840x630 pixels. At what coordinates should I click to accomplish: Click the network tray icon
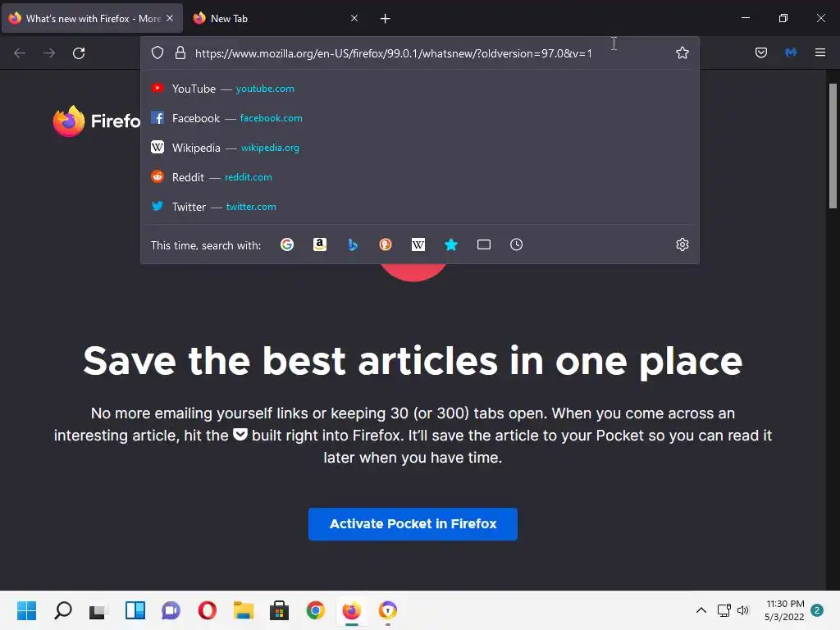click(x=724, y=610)
